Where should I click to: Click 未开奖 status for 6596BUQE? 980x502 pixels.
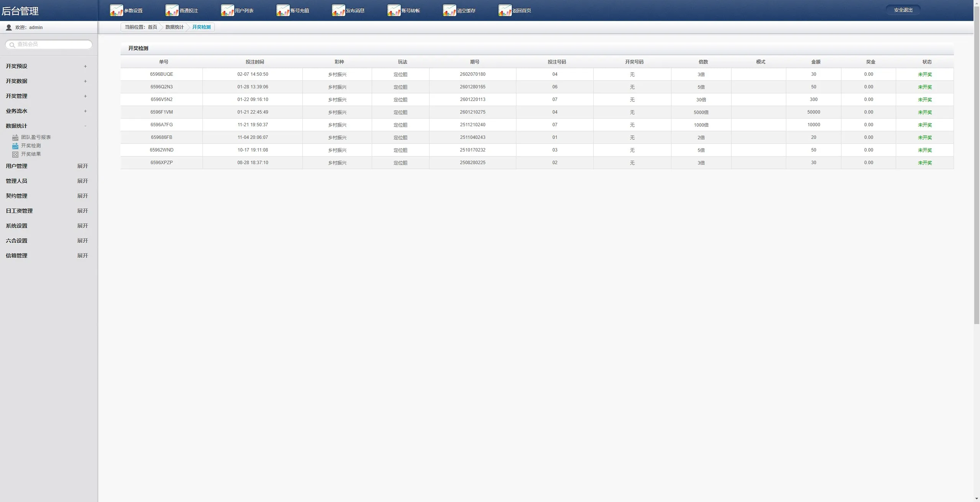pos(925,75)
